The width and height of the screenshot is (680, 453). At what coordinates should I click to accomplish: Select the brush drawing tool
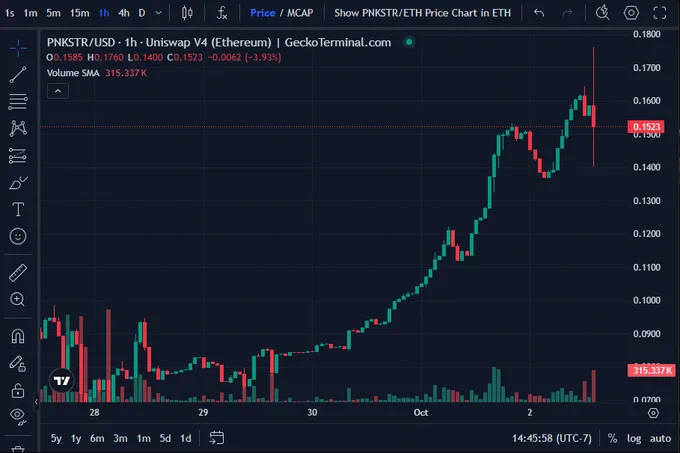pos(18,183)
